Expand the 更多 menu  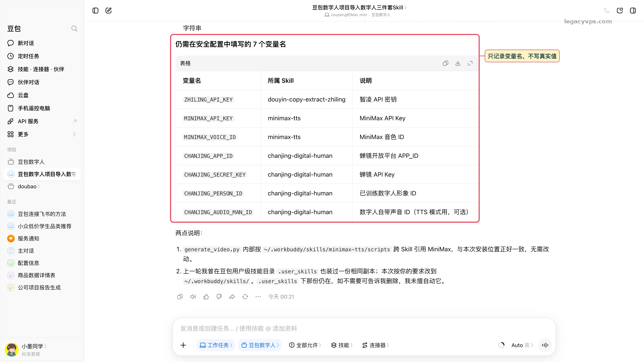pyautogui.click(x=42, y=134)
